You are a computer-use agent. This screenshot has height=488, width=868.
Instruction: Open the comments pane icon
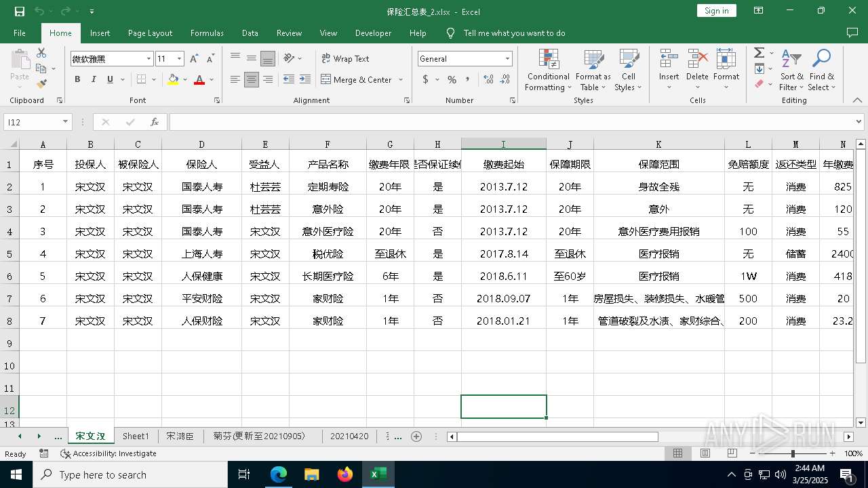coord(852,33)
